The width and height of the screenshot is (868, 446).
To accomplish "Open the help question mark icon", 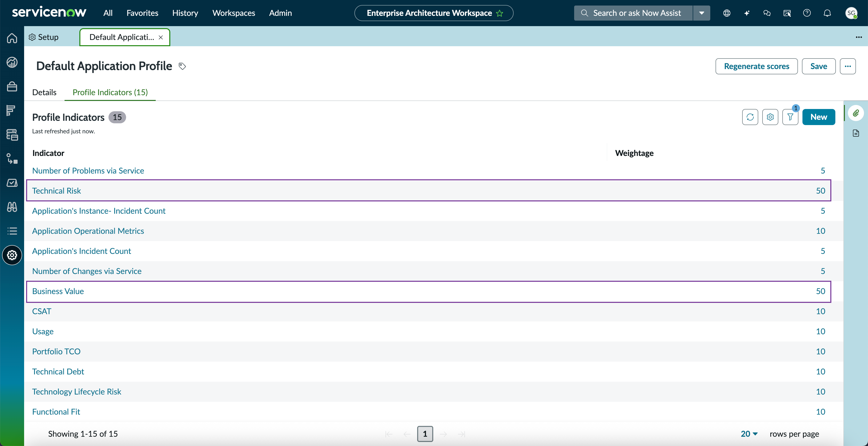I will 807,13.
